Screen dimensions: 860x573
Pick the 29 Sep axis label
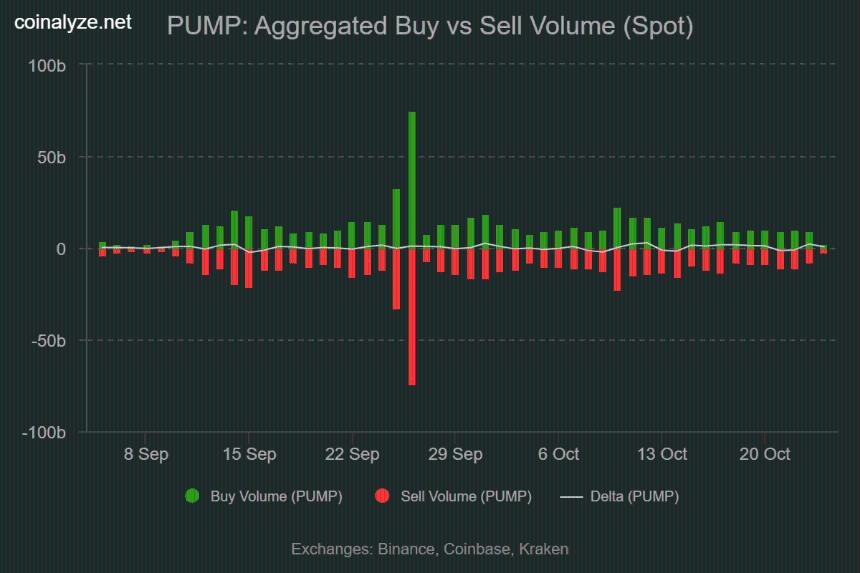pos(455,454)
